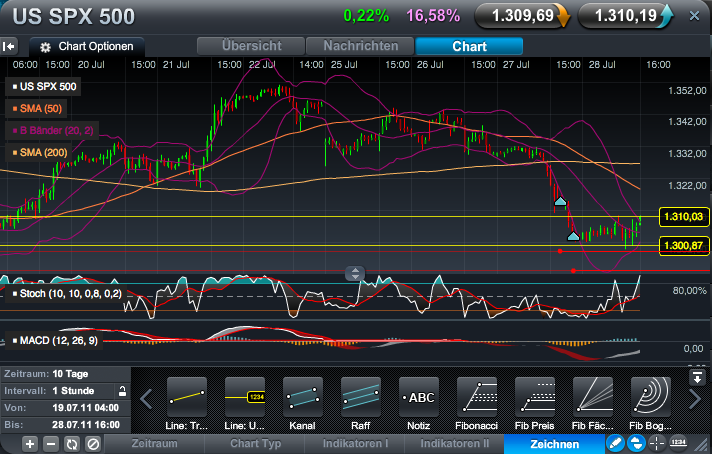Enable the crosshair cursor icon
Screen dimensions: 712x454
point(657,443)
